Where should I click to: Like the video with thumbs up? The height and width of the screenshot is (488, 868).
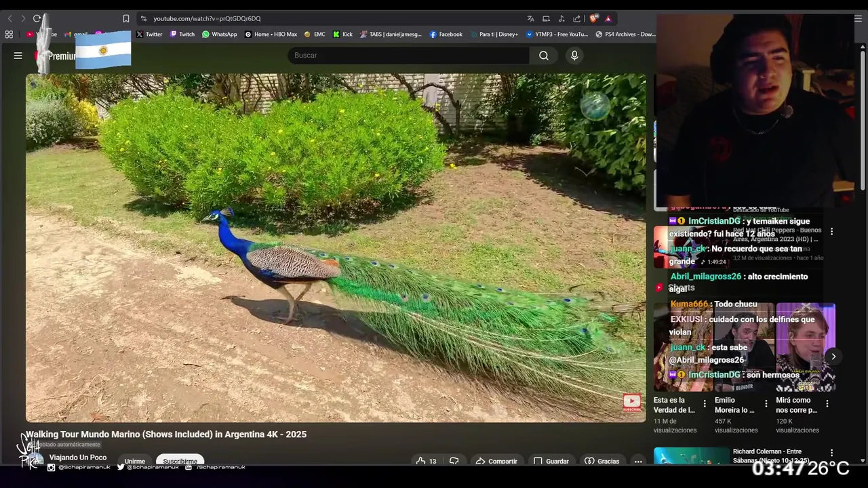pyautogui.click(x=426, y=461)
